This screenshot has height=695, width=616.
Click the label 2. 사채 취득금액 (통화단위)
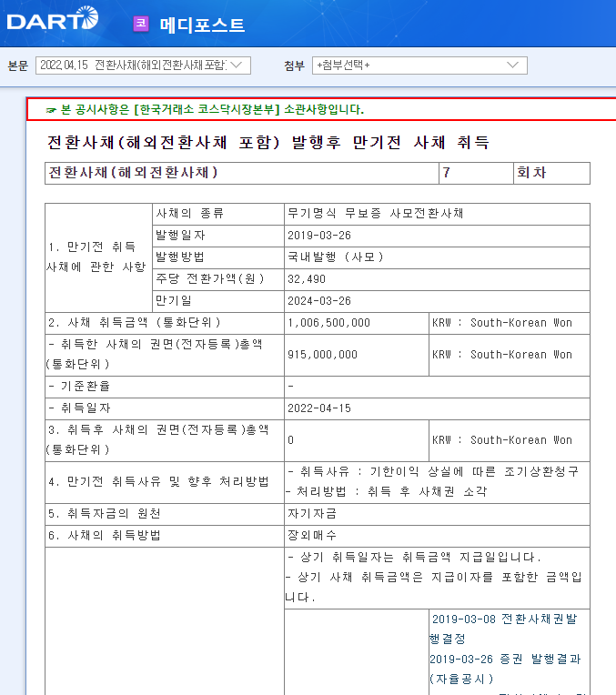click(x=135, y=323)
